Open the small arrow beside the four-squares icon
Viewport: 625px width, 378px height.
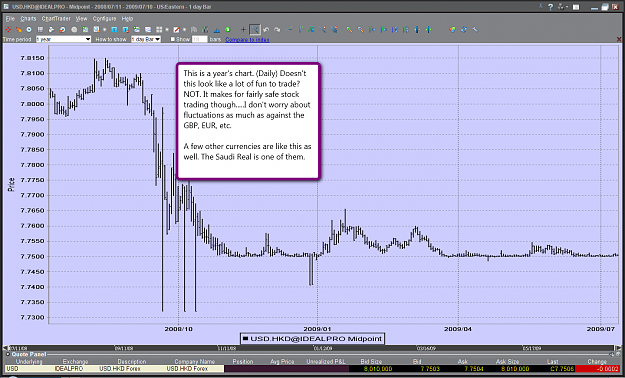[167, 30]
